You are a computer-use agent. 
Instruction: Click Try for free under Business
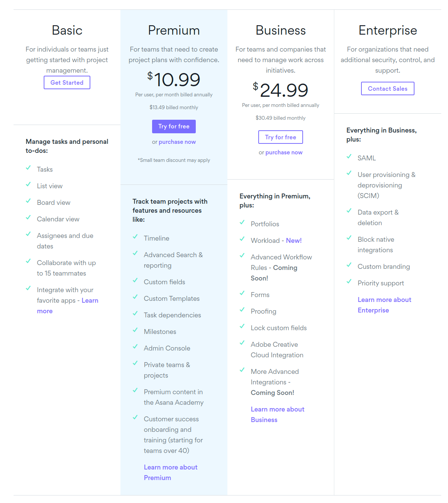pos(280,137)
